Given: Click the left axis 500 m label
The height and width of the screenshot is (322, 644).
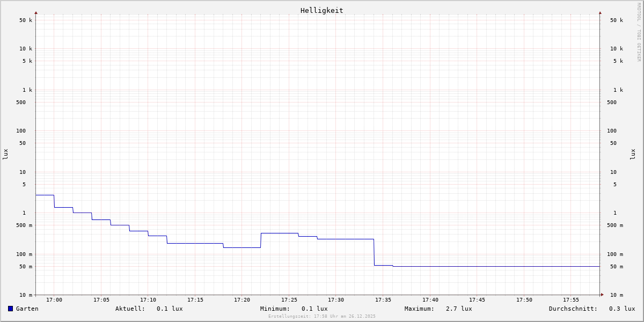Looking at the screenshot, I should (x=24, y=225).
